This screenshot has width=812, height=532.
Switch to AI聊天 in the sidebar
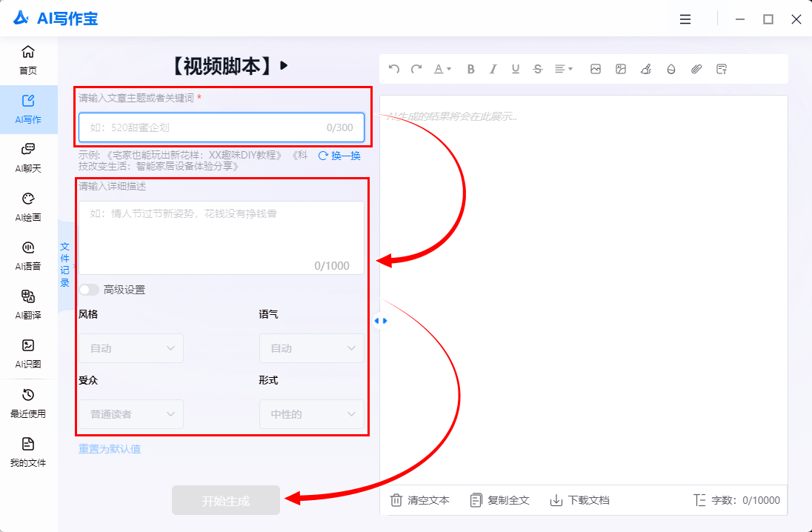tap(28, 157)
